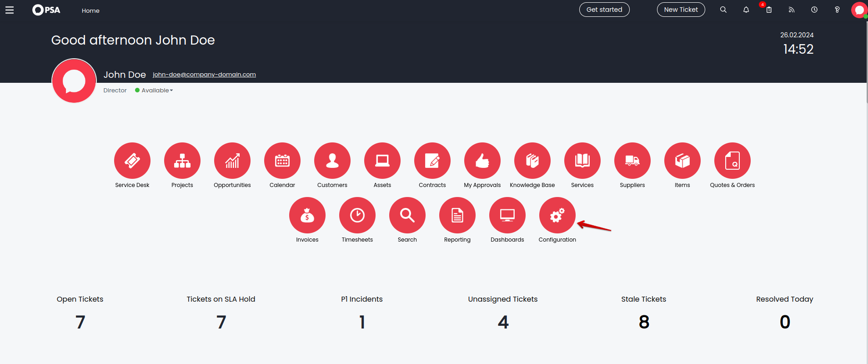This screenshot has height=364, width=868.
Task: Open the Knowledge Base icon
Action: (532, 161)
